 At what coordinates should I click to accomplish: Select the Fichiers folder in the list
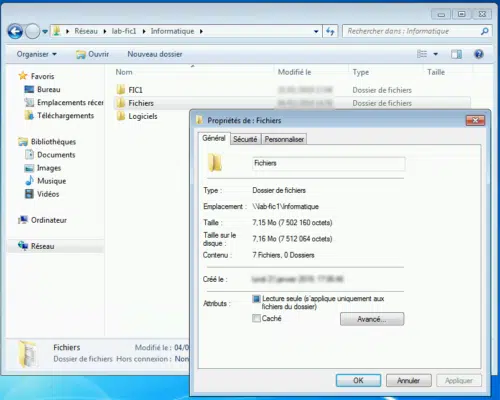point(141,103)
